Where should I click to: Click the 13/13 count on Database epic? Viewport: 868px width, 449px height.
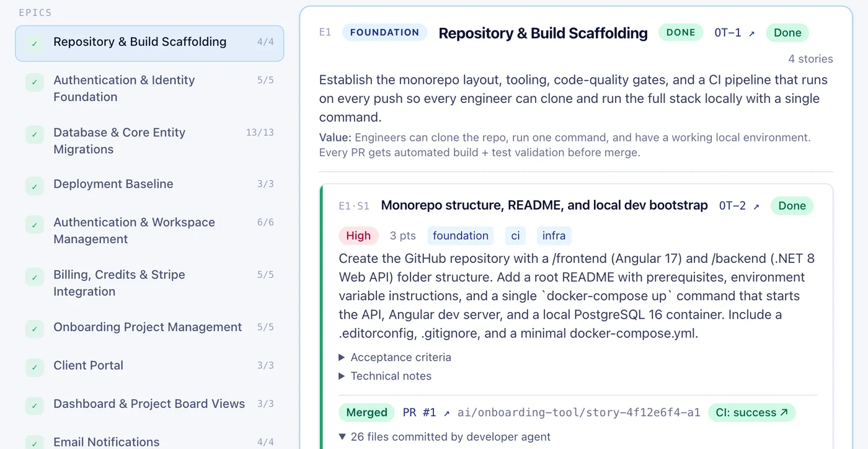(x=260, y=133)
